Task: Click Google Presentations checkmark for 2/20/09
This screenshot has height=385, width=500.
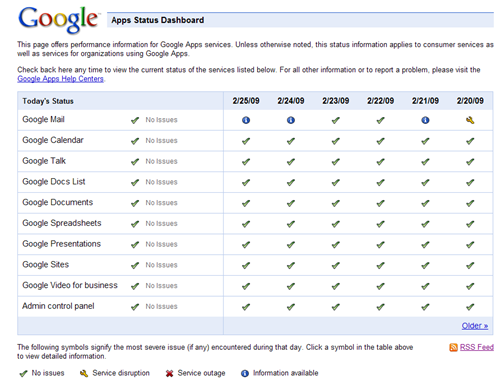Action: [470, 245]
